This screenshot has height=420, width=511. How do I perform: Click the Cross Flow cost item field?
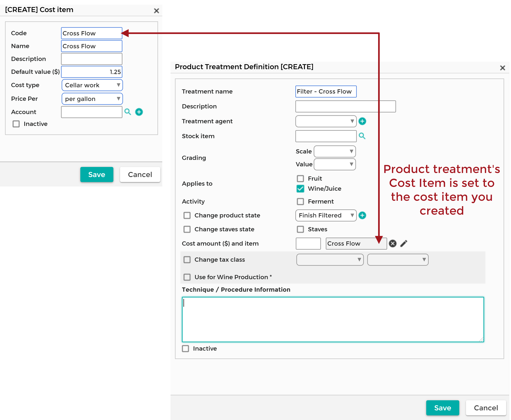356,243
